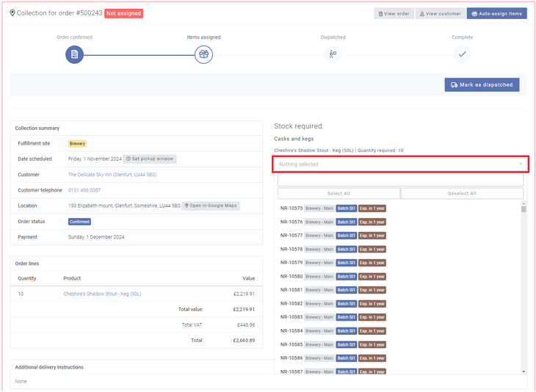Click Auto-assign items button
The image size is (536, 392).
click(x=496, y=13)
